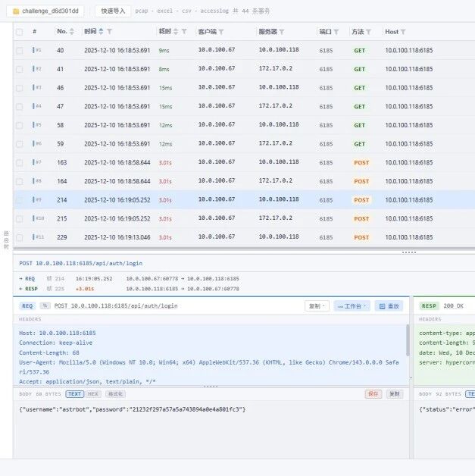Check the checkbox for row No. 47
The height and width of the screenshot is (476, 475).
pyautogui.click(x=20, y=107)
